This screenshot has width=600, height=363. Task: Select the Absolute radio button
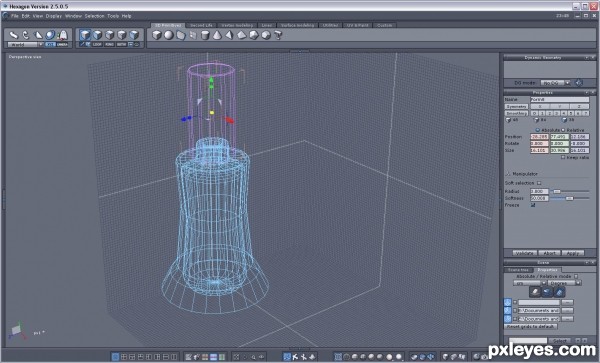538,130
